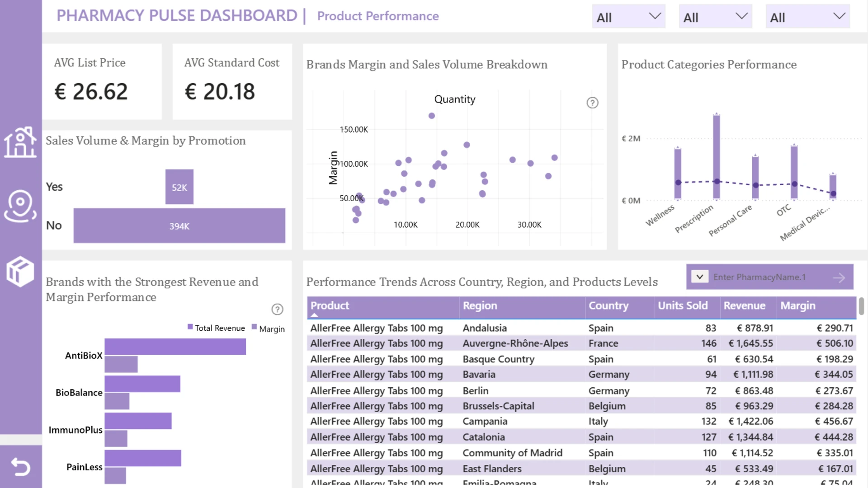The width and height of the screenshot is (868, 488).
Task: Open the home page sidebar icon
Action: (20, 142)
